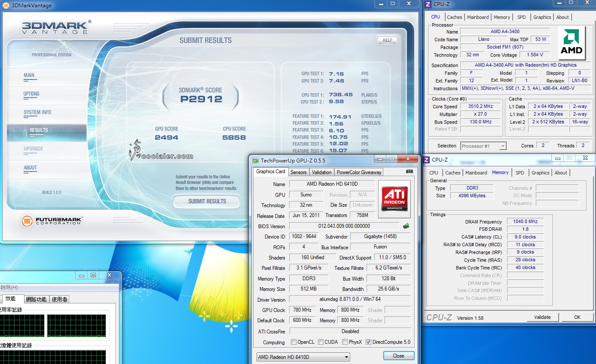Click the Subvendor Gigabyte (1458) field
Screen dimensions: 596x364
point(380,236)
